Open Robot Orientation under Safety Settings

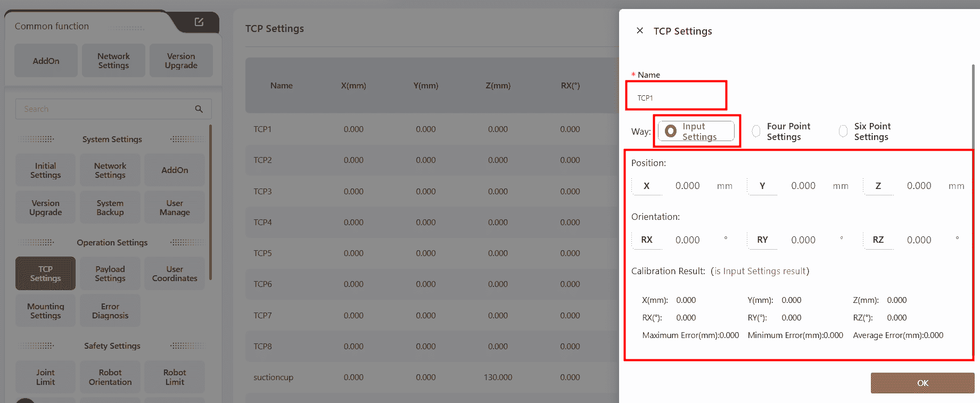pos(110,377)
